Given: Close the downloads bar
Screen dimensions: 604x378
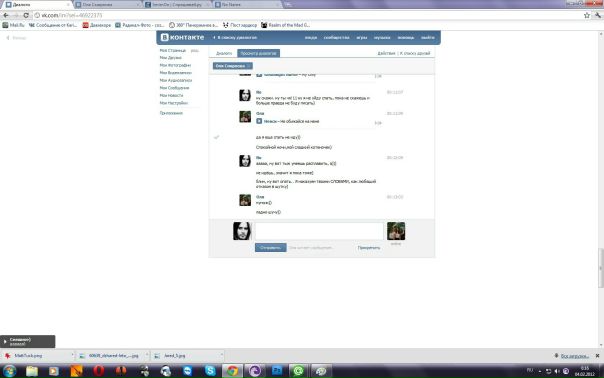Looking at the screenshot, I should click(597, 356).
